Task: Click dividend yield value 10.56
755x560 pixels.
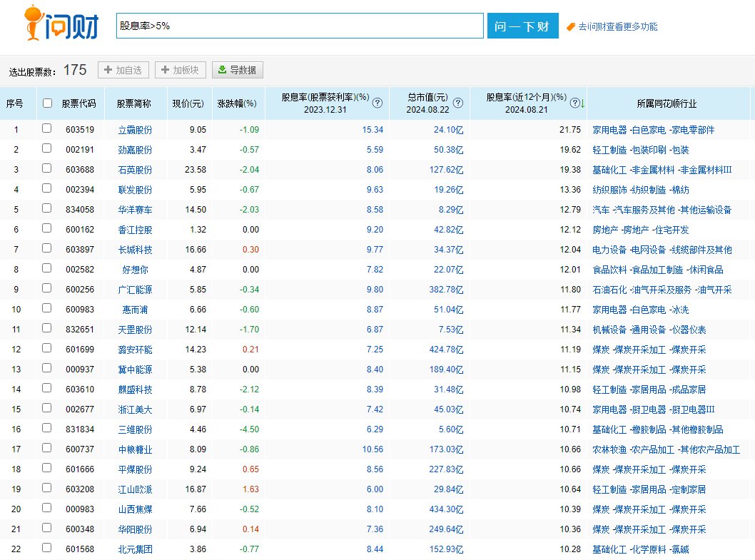Action: (x=373, y=449)
